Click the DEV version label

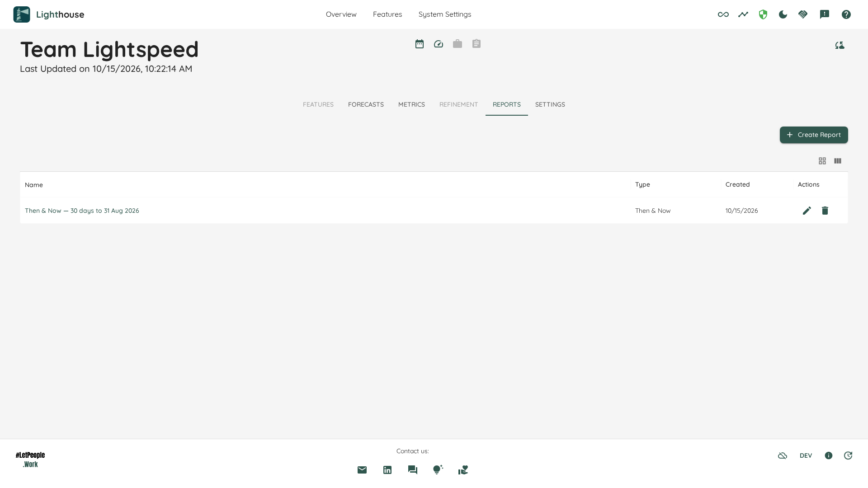tap(806, 455)
